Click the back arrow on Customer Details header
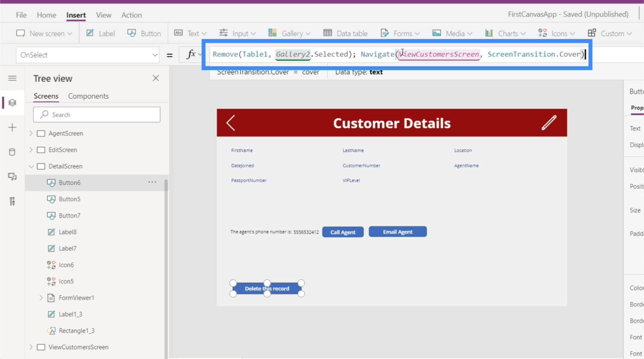This screenshot has width=644, height=359. point(230,123)
